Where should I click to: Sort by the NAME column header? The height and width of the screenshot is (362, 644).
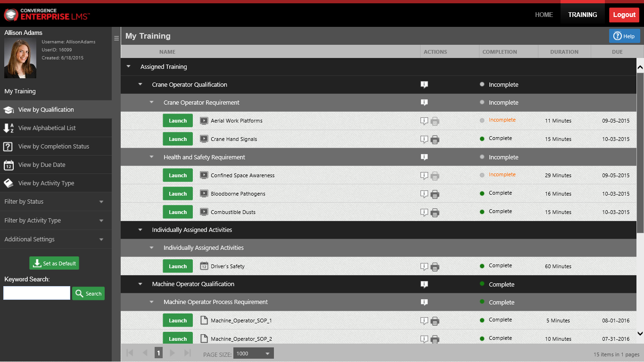167,52
